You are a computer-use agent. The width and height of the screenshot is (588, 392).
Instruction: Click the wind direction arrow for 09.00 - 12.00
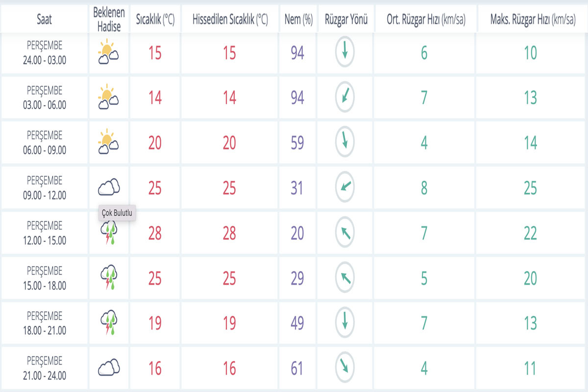point(345,188)
